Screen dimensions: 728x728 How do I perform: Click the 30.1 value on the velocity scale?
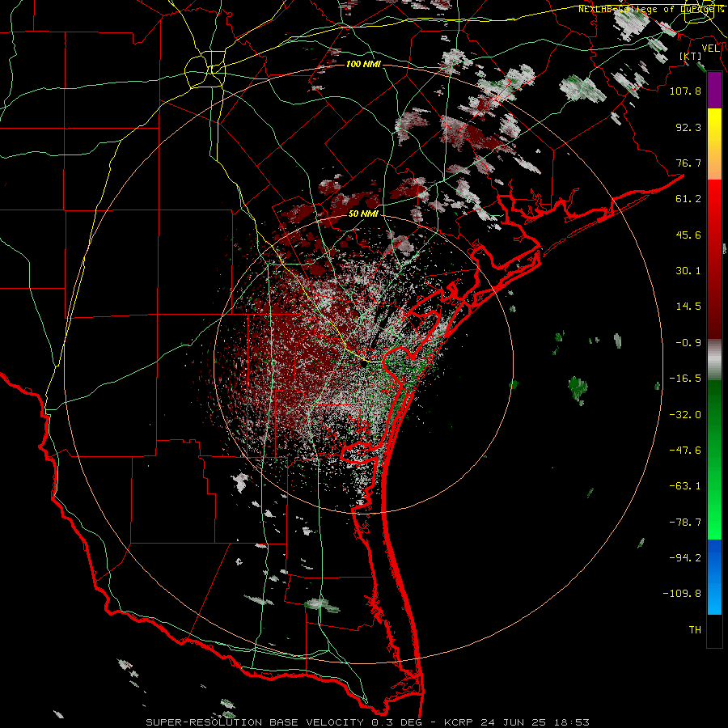tap(688, 271)
